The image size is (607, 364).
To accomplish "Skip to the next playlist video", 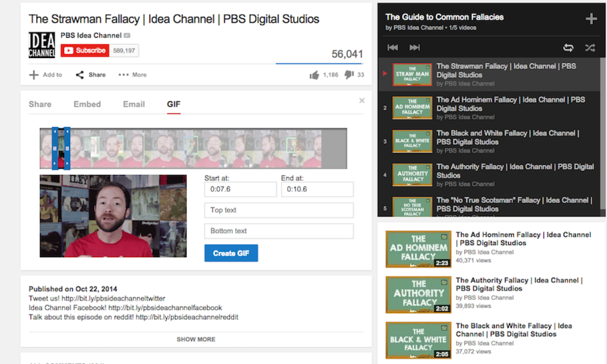I will point(414,48).
